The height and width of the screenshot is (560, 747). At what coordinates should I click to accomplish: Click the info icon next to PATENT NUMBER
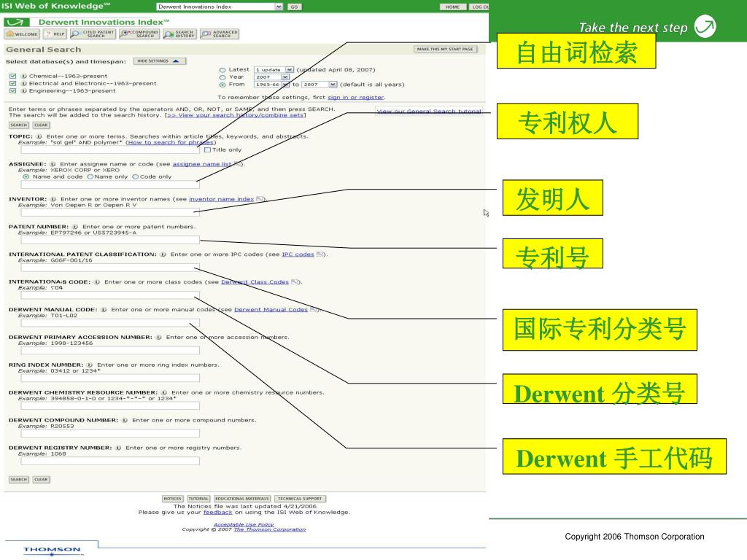75,227
